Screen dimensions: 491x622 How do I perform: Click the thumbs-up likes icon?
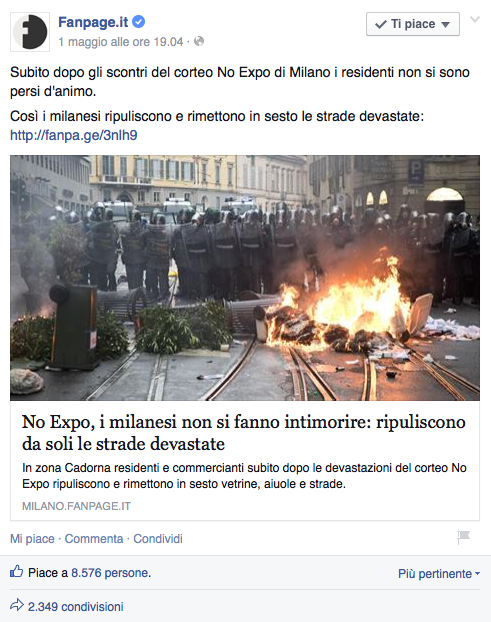[16, 572]
